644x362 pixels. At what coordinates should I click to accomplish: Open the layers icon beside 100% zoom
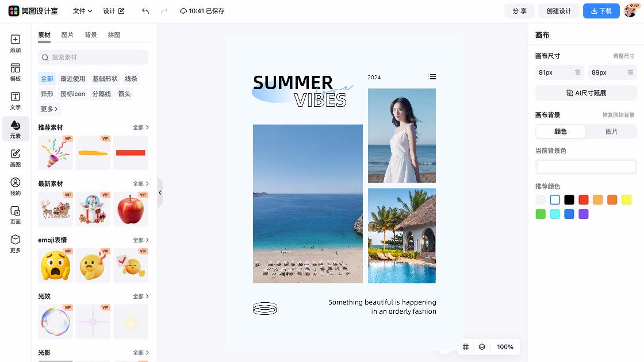pyautogui.click(x=482, y=347)
